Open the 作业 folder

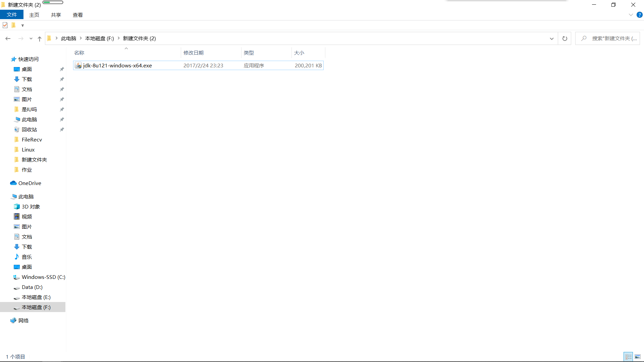(27, 170)
